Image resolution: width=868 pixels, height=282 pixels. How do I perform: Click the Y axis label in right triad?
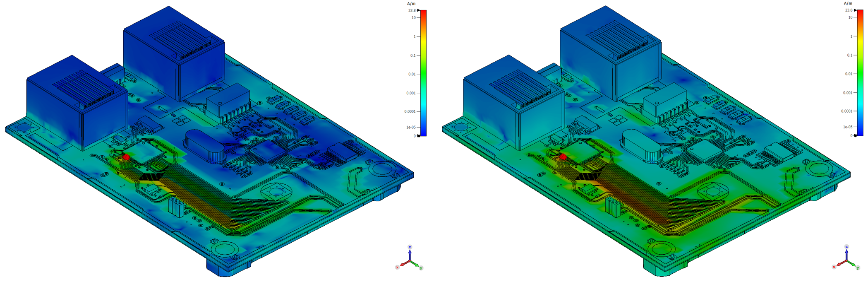point(858,268)
